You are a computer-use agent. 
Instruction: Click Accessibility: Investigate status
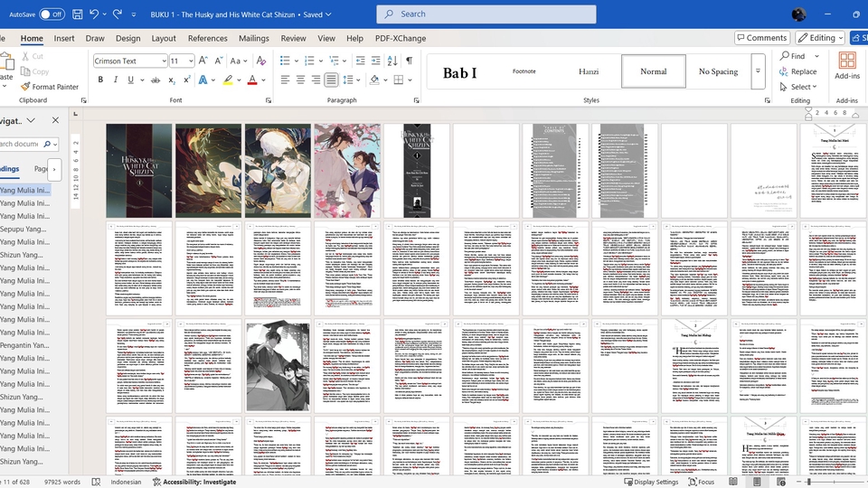(x=194, y=482)
